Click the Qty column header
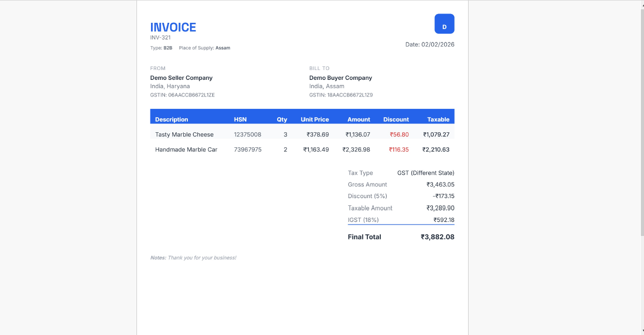The image size is (644, 335). coord(282,119)
